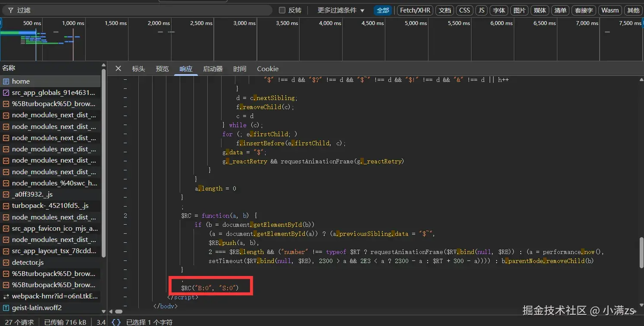Enable the Fetch/XHR filter
Screen dimensions: 644x326
[x=415, y=10]
